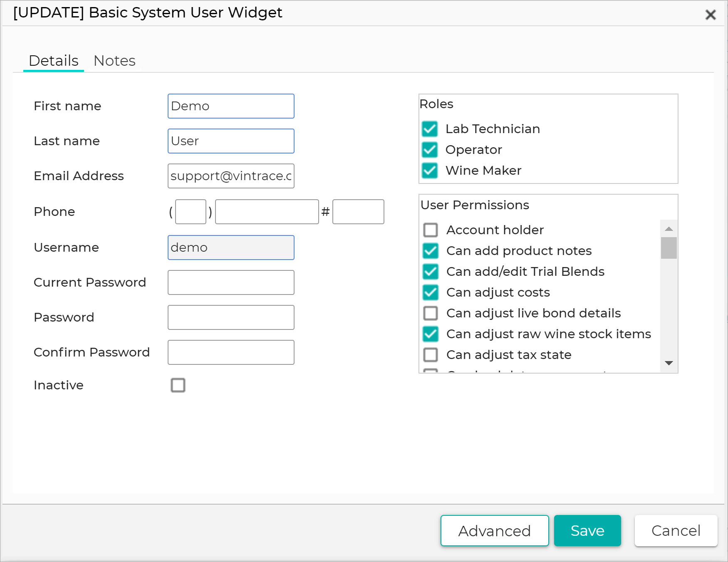Open the Advanced options
728x562 pixels.
pos(494,531)
